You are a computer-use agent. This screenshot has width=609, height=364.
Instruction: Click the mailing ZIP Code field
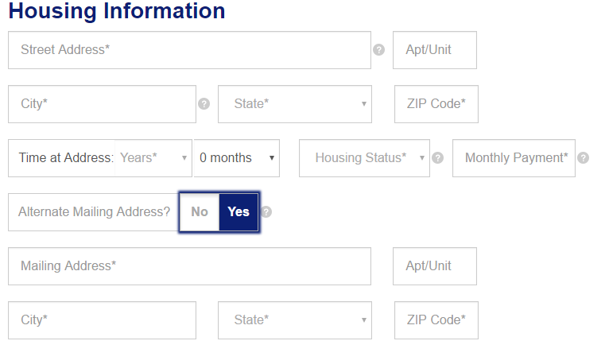tap(436, 320)
